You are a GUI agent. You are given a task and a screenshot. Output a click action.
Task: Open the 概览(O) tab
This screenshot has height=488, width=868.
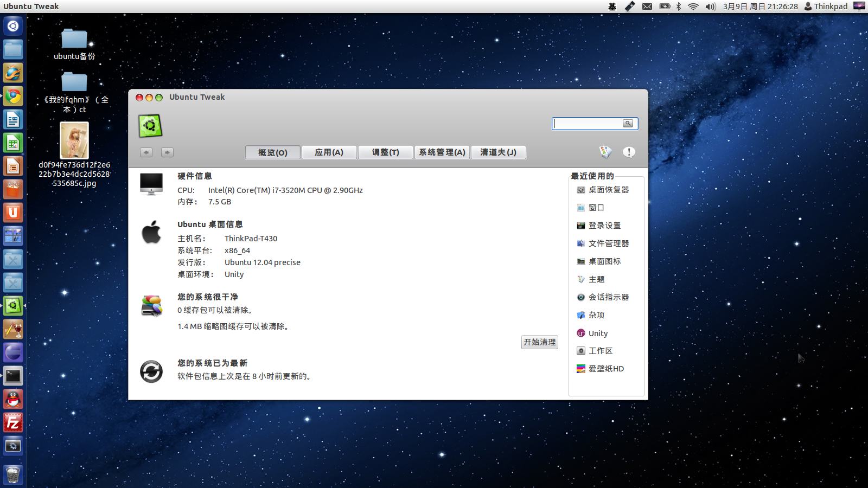click(273, 152)
